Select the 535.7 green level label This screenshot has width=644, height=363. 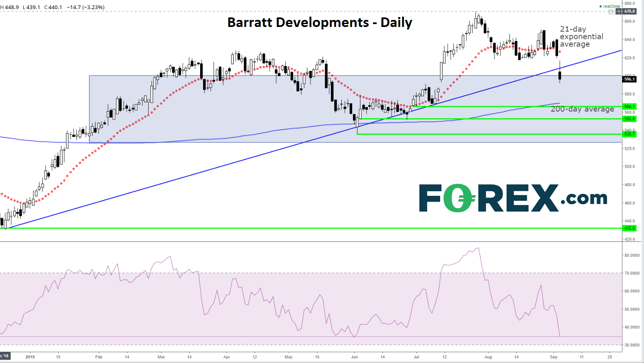point(629,134)
